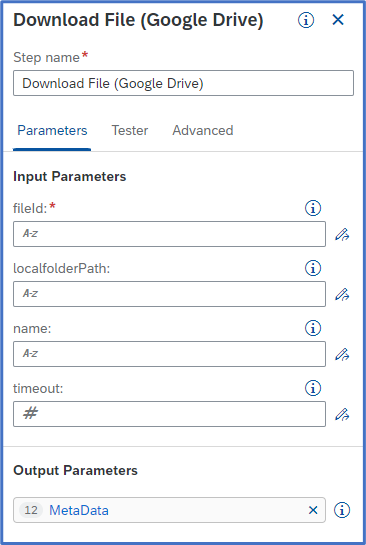This screenshot has height=545, width=366.
Task: Focus the fileId input field
Action: point(169,234)
